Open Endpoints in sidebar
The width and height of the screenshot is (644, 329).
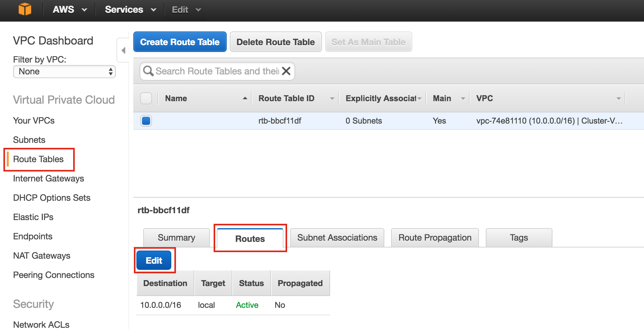[x=33, y=236]
